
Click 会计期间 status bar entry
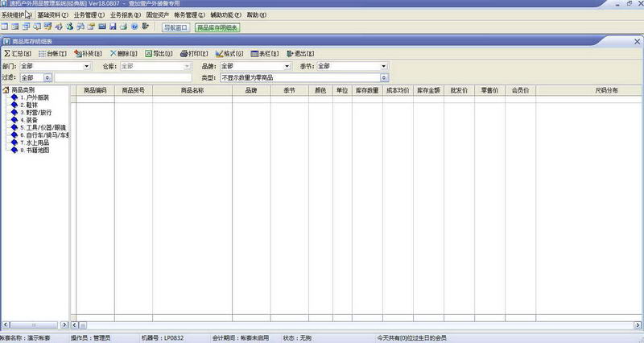coord(240,338)
